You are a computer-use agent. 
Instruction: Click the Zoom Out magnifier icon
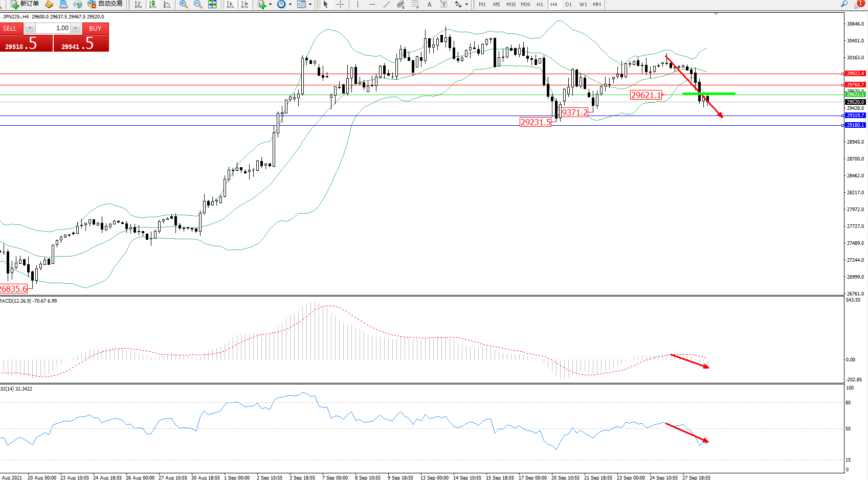tap(197, 4)
